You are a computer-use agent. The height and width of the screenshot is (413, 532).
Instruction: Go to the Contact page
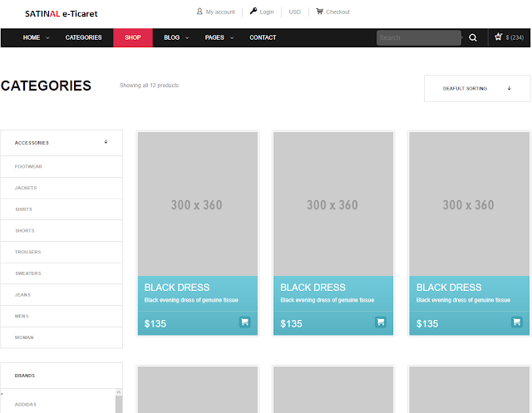[x=263, y=37]
